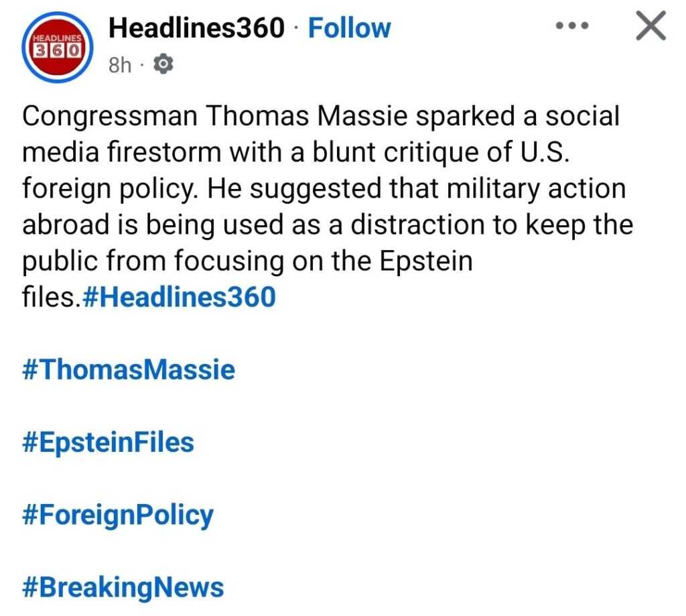
Task: Open the post audience gear icon
Action: click(x=163, y=64)
